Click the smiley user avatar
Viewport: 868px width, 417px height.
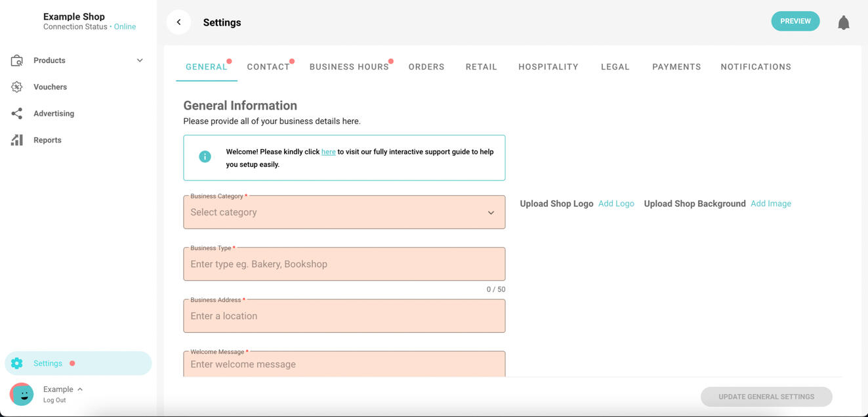tap(22, 394)
